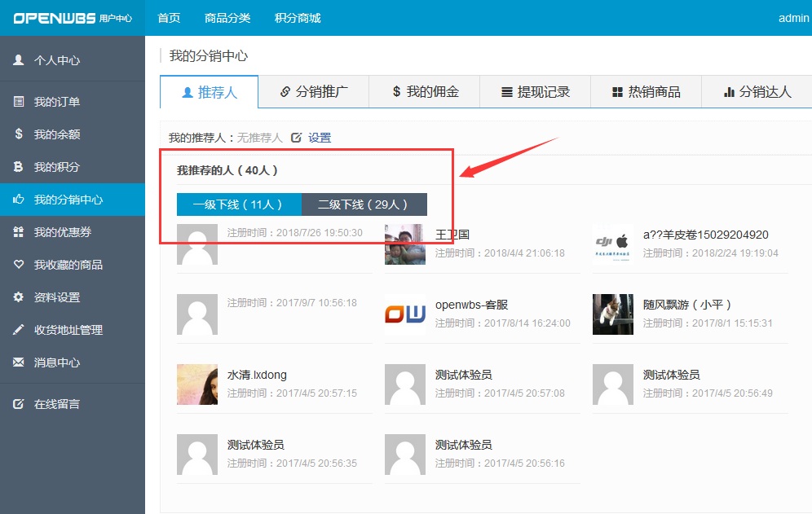Switch to the 分销推广 tab

tap(314, 92)
